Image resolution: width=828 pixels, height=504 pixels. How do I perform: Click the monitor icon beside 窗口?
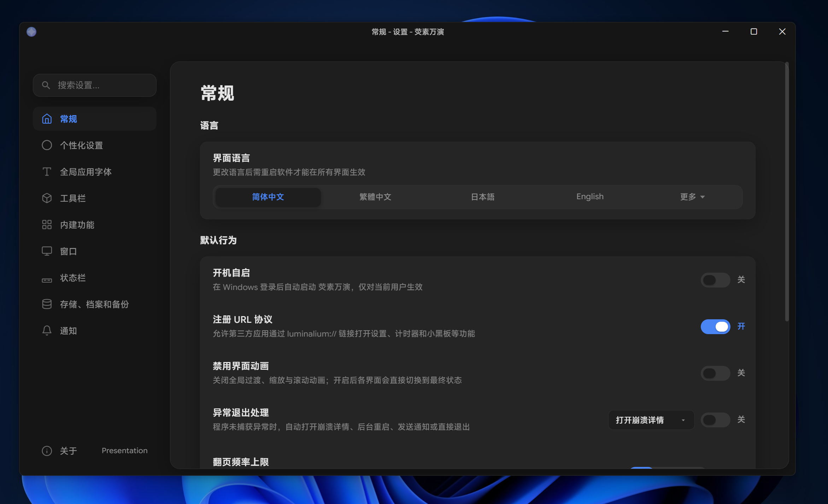[47, 251]
